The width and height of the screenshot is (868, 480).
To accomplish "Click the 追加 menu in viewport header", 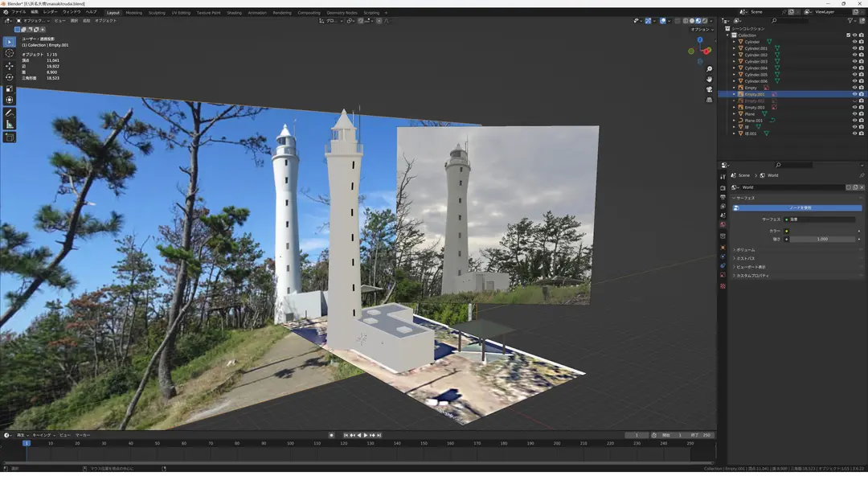I will 86,20.
